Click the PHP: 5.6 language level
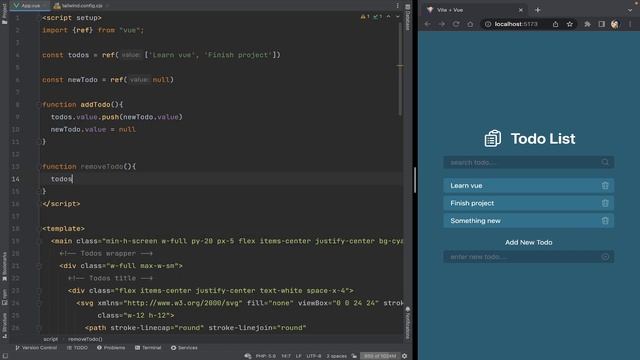Image resolution: width=640 pixels, height=360 pixels. coord(265,356)
